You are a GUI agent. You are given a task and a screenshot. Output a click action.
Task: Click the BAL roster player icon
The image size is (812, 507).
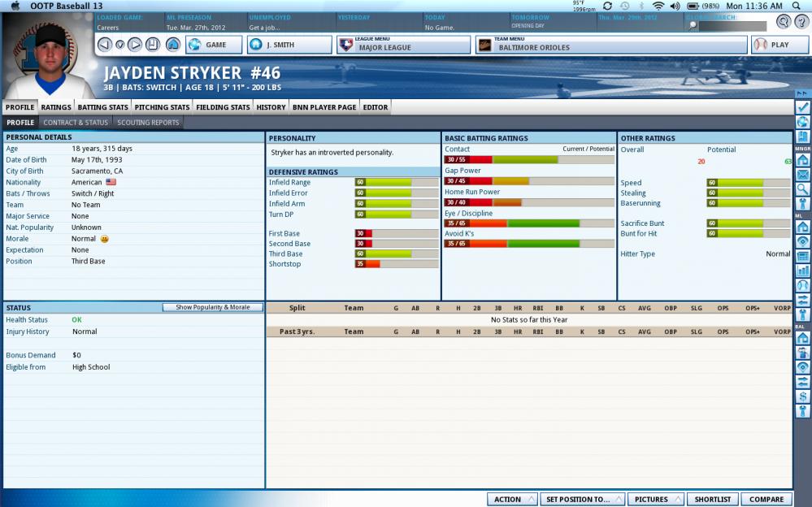point(803,353)
